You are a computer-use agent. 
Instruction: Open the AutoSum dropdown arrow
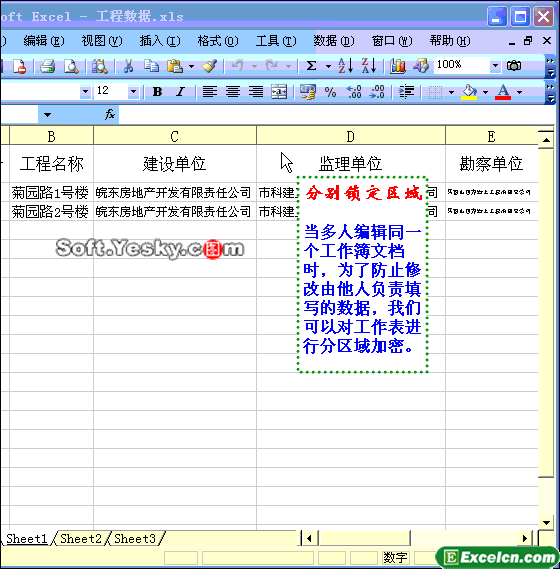click(328, 66)
